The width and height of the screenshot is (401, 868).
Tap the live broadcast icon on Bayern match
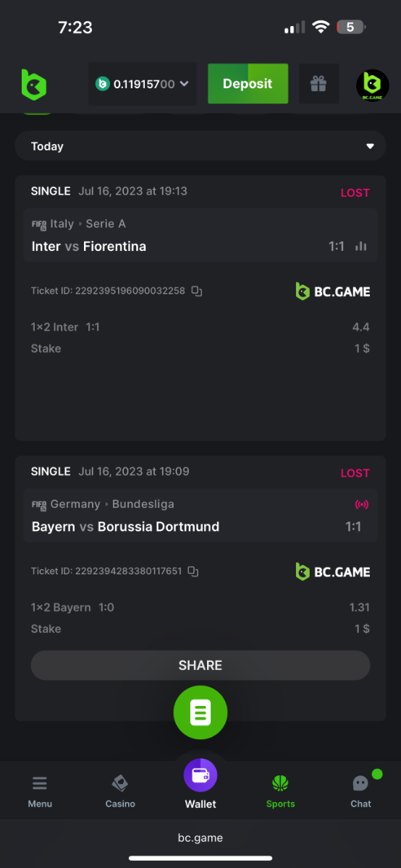tap(361, 504)
